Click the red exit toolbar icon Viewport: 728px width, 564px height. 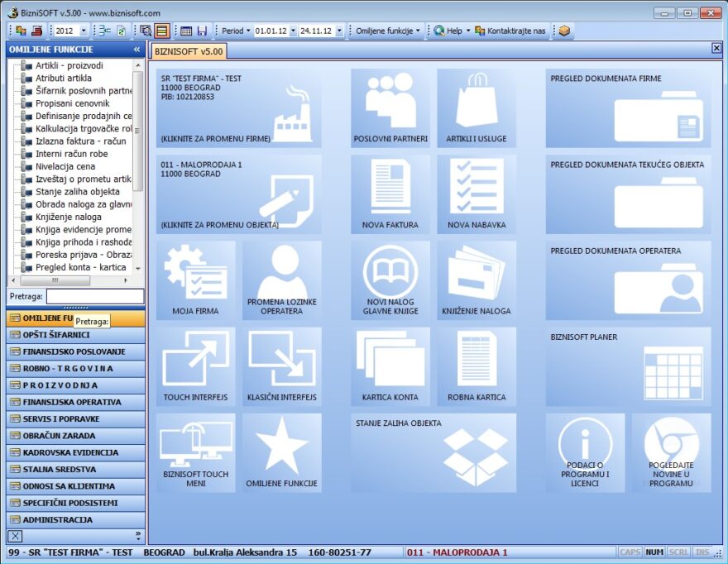(x=36, y=31)
